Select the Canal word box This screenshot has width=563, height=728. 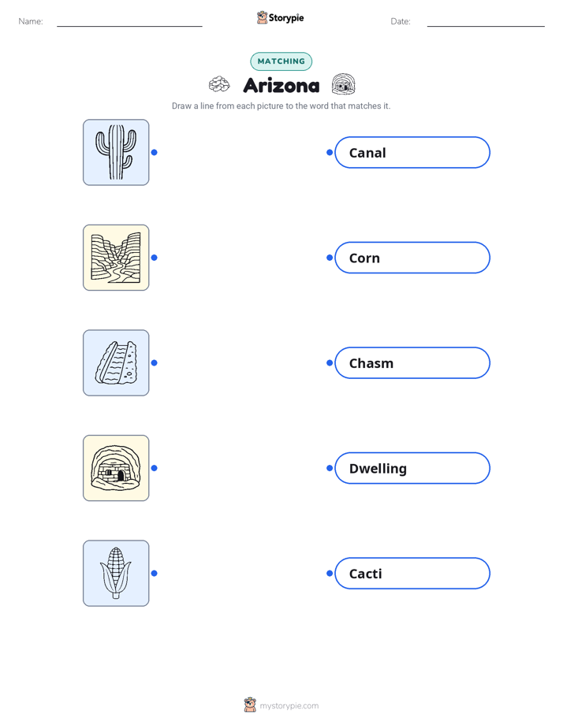pyautogui.click(x=412, y=152)
